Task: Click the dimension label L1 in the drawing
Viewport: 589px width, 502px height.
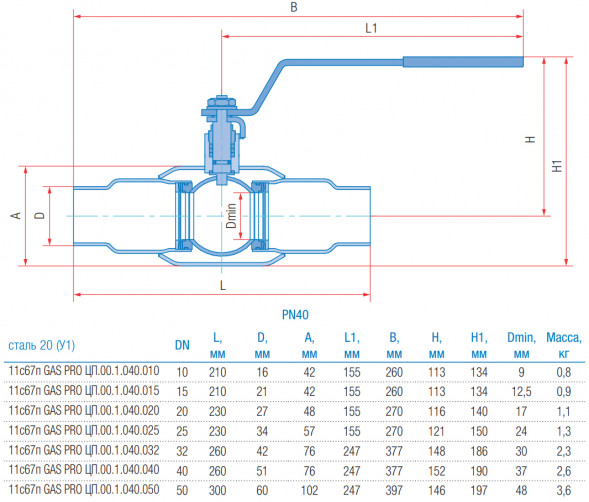Action: [371, 28]
